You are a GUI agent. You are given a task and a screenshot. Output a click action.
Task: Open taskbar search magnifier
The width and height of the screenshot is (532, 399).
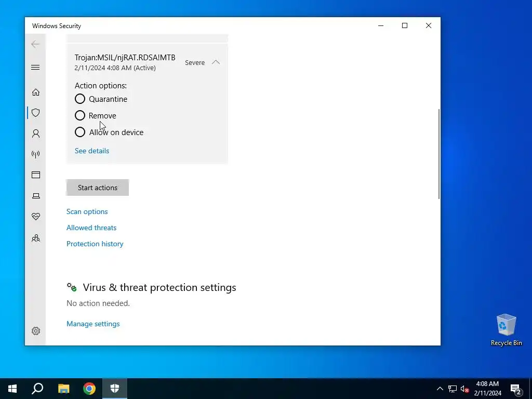point(37,389)
